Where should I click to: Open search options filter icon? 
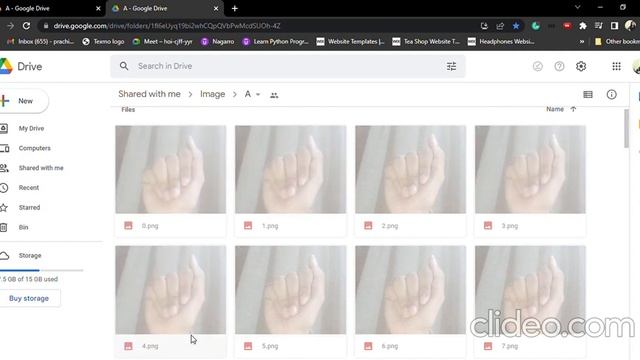(x=451, y=66)
